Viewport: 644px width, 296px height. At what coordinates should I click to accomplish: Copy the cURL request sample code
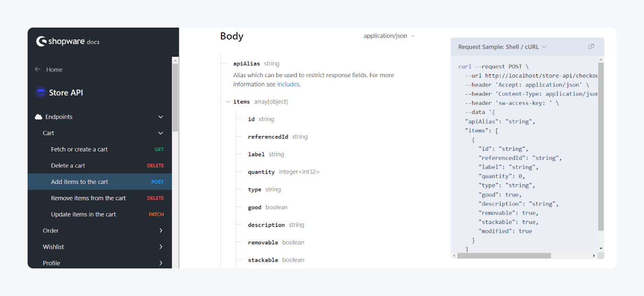592,46
